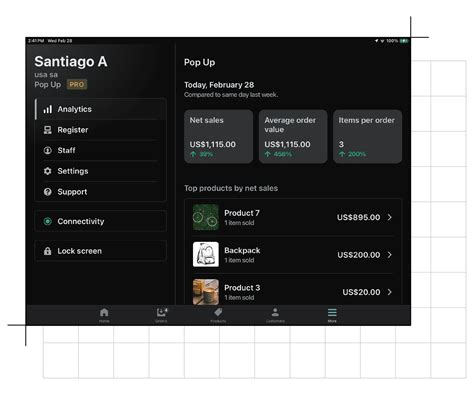
Task: Click the Product 3 name
Action: tap(242, 288)
